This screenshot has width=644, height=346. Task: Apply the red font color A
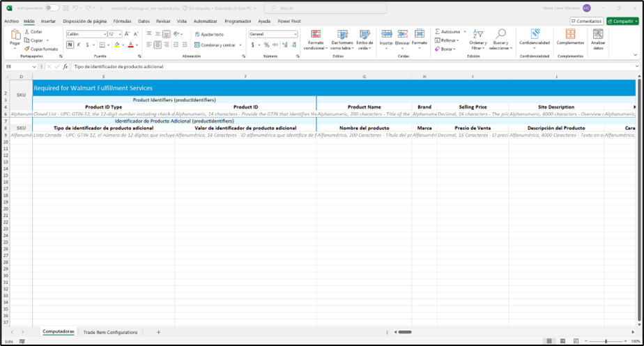point(130,45)
